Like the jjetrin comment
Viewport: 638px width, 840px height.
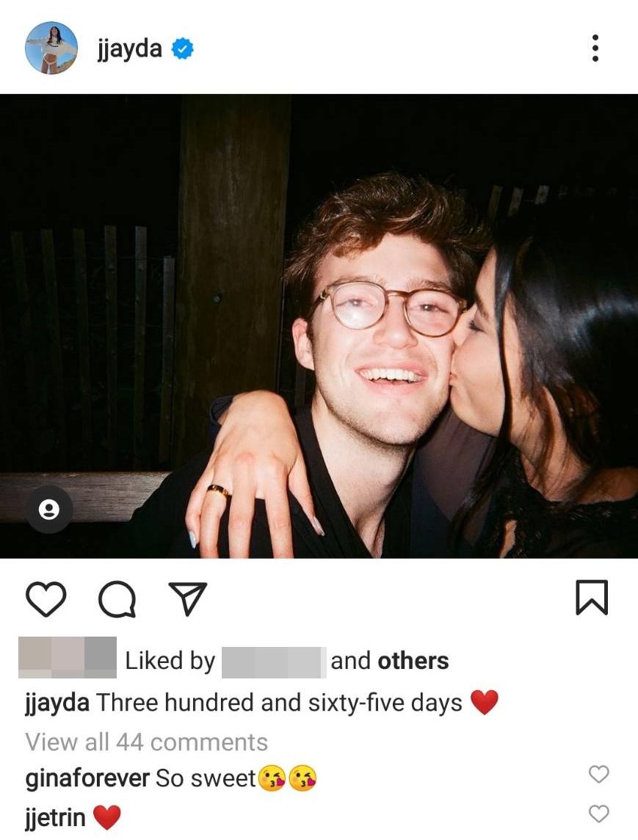[x=599, y=814]
